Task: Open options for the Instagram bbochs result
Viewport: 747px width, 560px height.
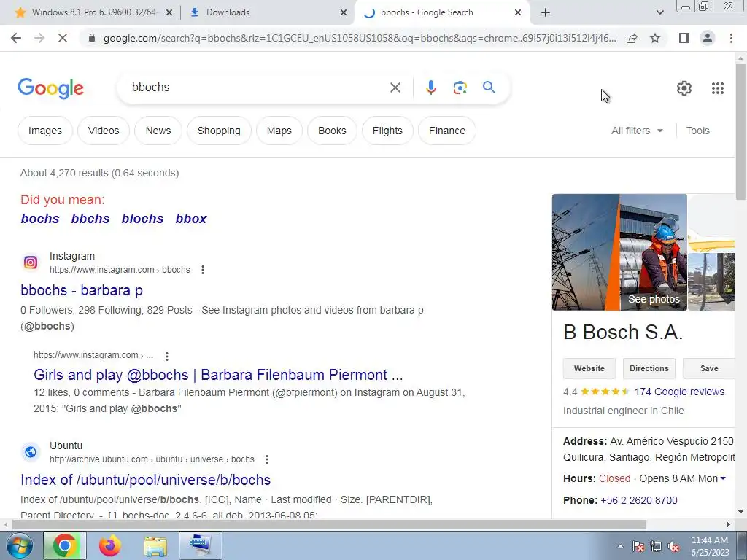Action: pyautogui.click(x=203, y=270)
